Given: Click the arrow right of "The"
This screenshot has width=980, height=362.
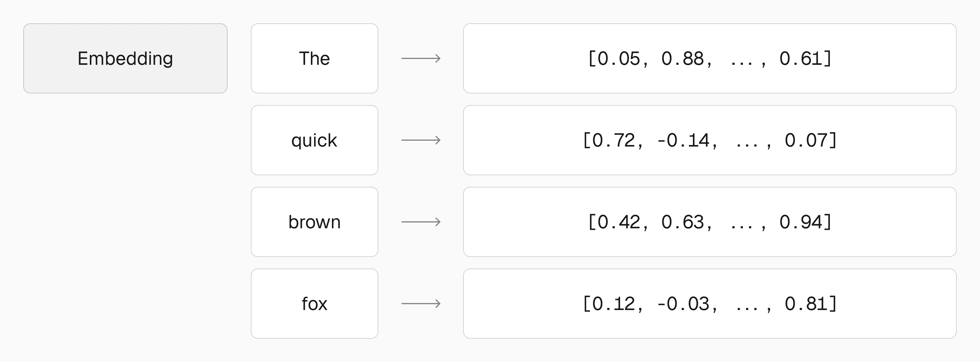Looking at the screenshot, I should pos(421,58).
